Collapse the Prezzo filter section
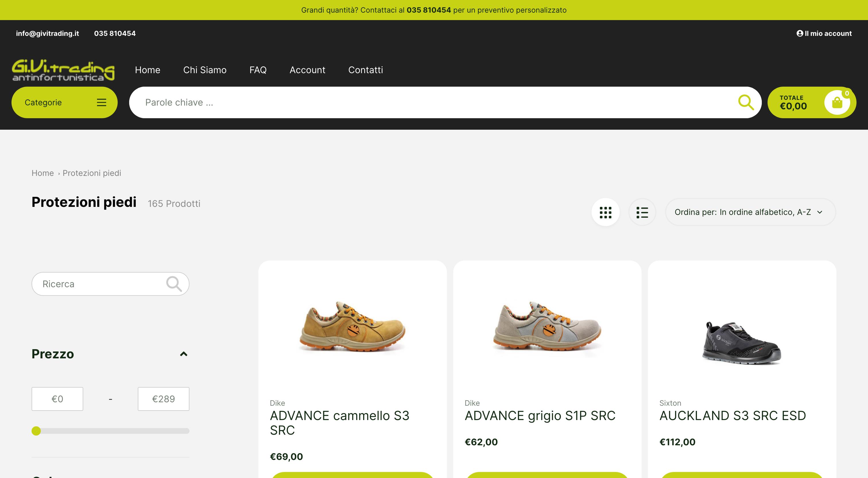Viewport: 868px width, 478px height. point(183,354)
